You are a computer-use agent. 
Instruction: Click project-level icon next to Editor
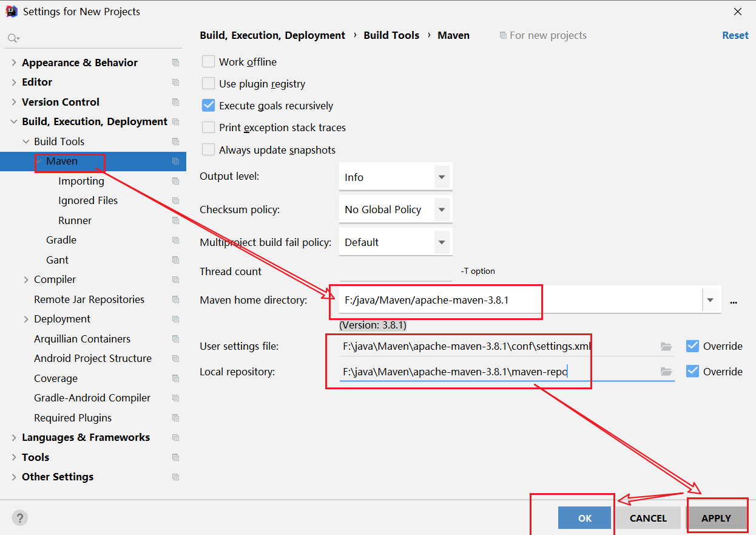175,83
